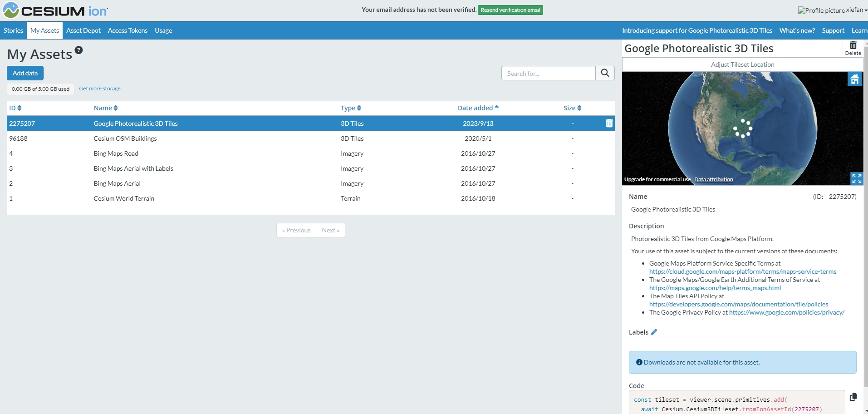
Task: Sort assets by Name column
Action: (106, 108)
